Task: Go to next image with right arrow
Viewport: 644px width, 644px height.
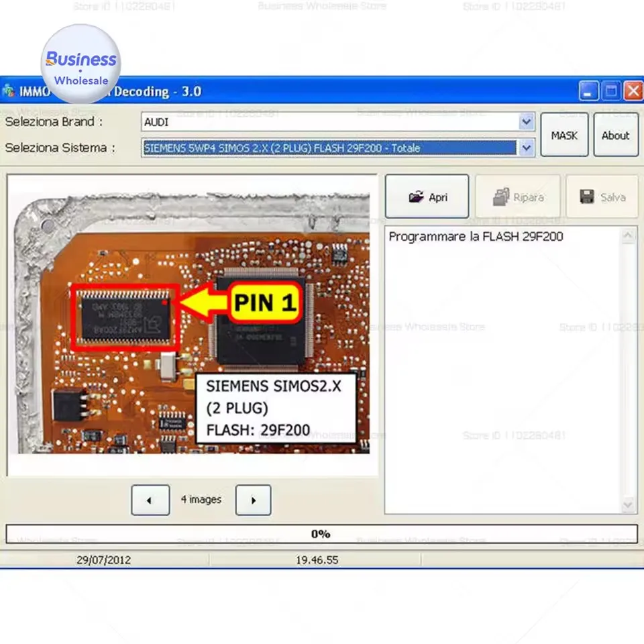Action: coord(253,500)
